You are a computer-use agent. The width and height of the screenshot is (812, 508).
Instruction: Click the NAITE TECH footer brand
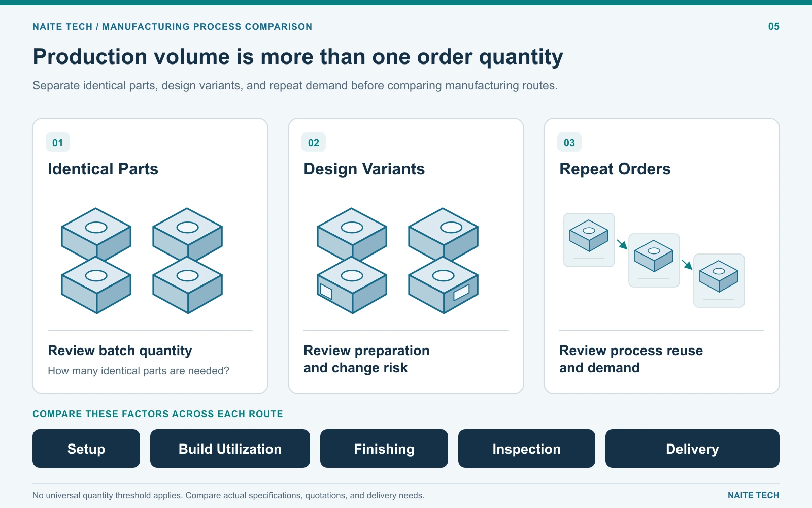tap(754, 495)
